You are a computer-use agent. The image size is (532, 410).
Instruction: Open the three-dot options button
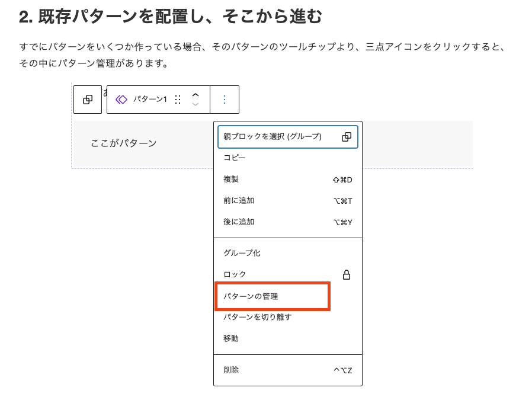coord(225,100)
